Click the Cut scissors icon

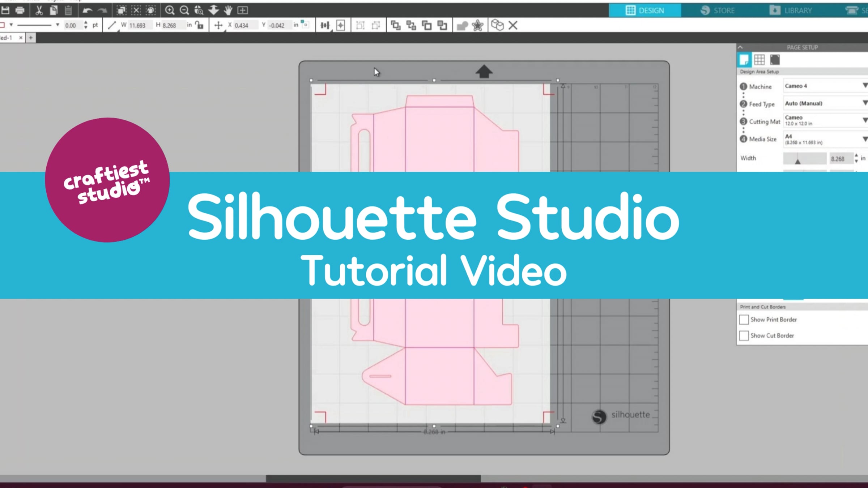click(39, 10)
